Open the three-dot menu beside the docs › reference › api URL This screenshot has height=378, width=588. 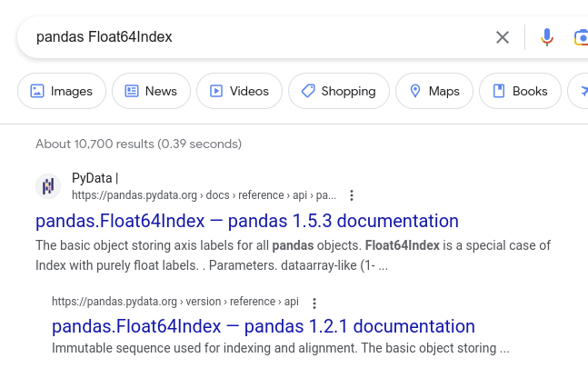[352, 195]
